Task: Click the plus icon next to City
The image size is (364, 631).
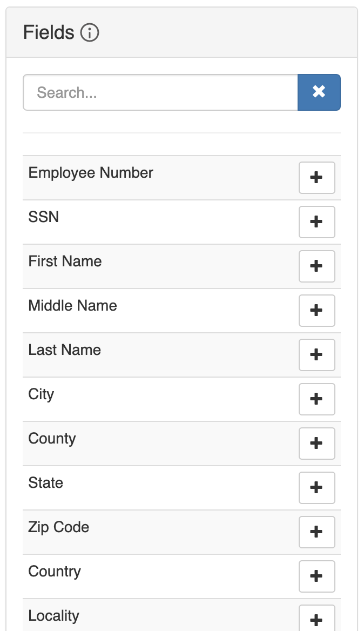Action: [316, 399]
